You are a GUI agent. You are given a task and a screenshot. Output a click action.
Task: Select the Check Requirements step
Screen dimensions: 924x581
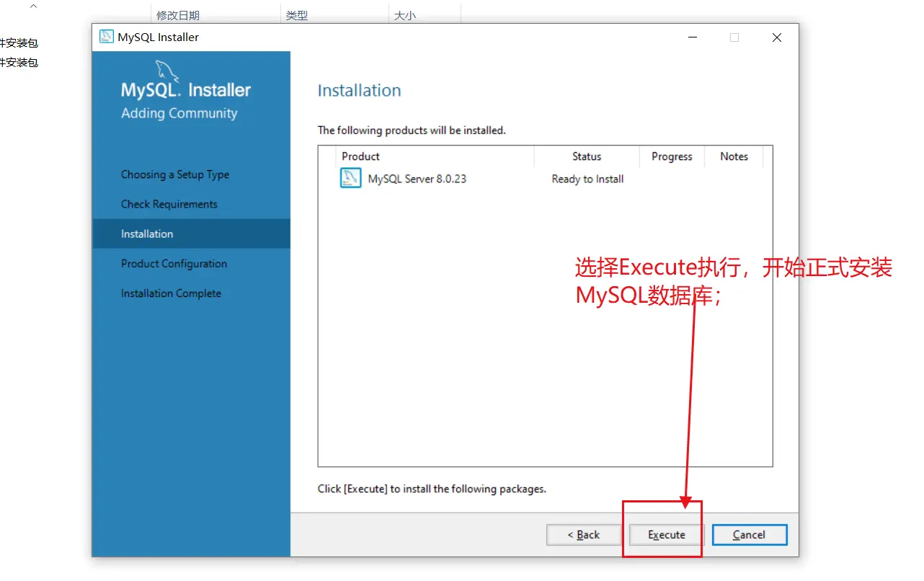[x=169, y=204]
